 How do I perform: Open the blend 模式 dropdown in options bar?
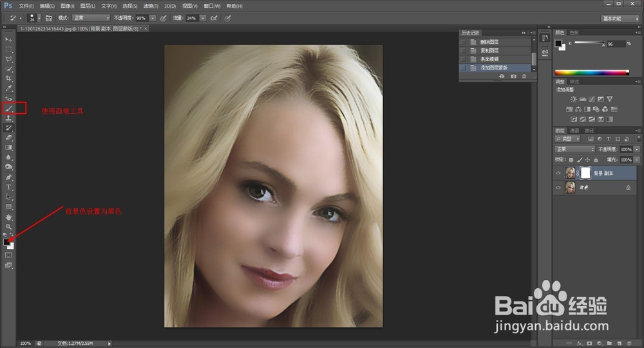[91, 18]
